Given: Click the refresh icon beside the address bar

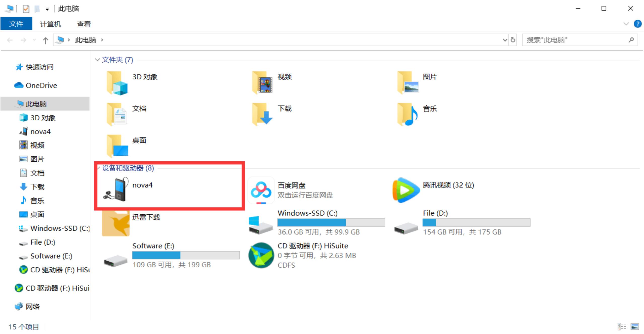Looking at the screenshot, I should point(513,40).
